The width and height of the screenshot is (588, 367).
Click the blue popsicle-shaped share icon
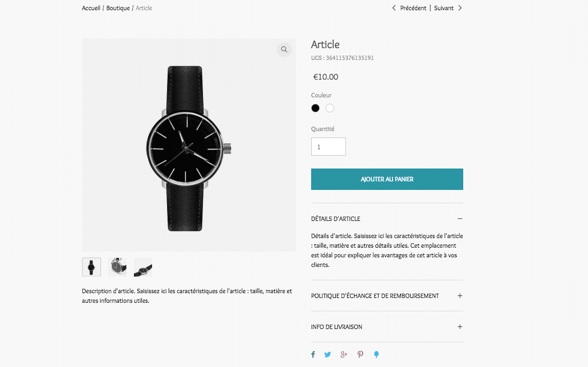[x=376, y=354]
